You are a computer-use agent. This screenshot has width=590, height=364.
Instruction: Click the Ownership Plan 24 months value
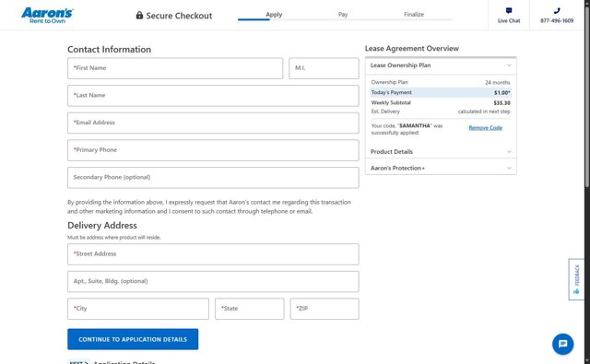(x=498, y=82)
